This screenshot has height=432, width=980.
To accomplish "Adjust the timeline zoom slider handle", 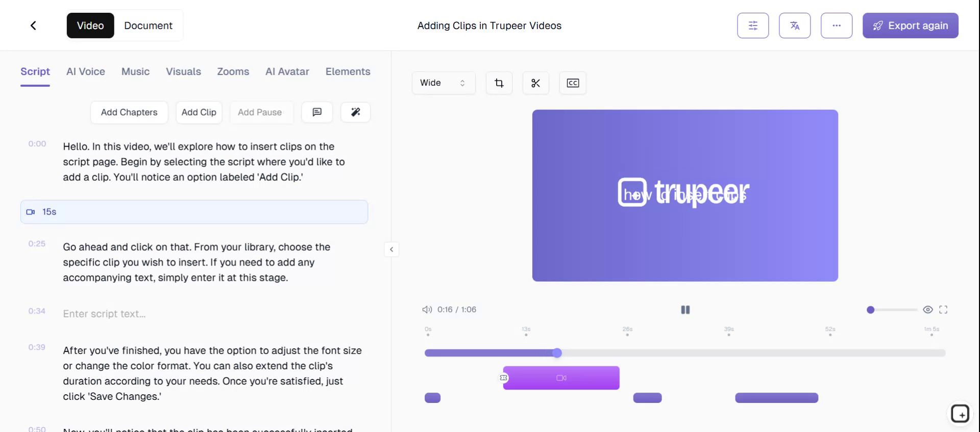I will pyautogui.click(x=871, y=309).
